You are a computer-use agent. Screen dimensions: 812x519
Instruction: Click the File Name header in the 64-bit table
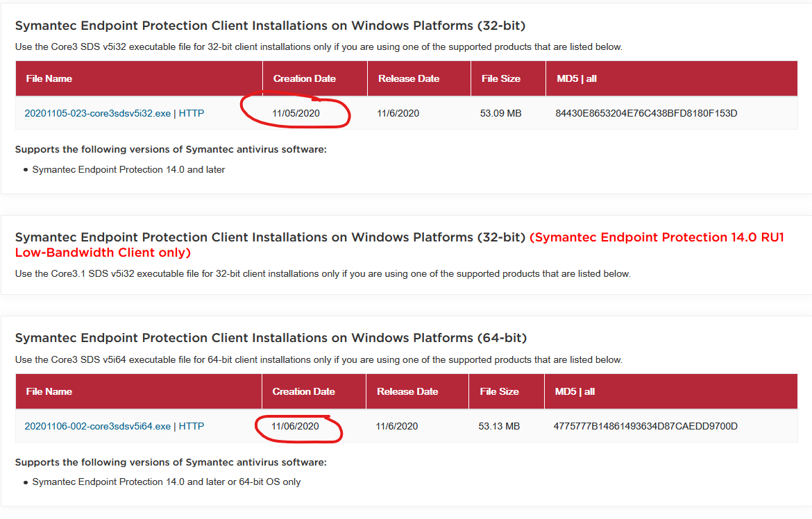click(49, 391)
